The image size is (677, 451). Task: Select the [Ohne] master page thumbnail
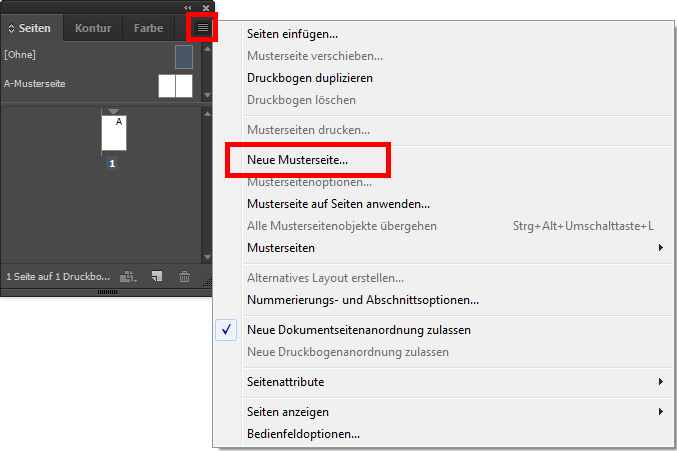coord(184,56)
